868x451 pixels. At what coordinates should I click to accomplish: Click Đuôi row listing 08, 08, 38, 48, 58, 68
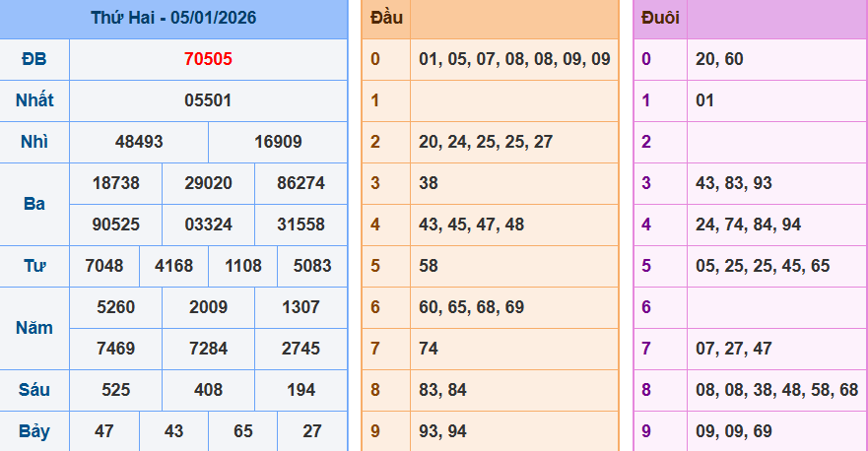tap(776, 390)
